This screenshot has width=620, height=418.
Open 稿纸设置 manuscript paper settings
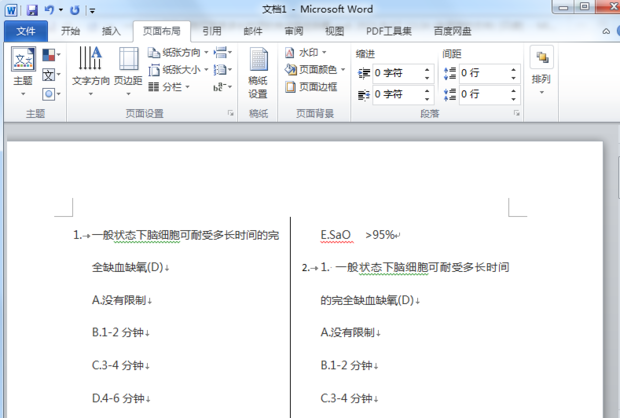(x=258, y=72)
